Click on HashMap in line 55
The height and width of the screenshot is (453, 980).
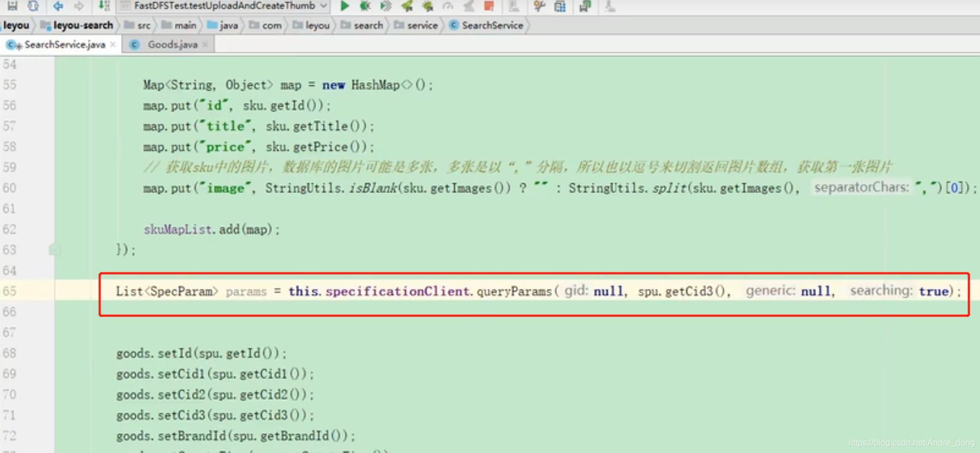375,85
